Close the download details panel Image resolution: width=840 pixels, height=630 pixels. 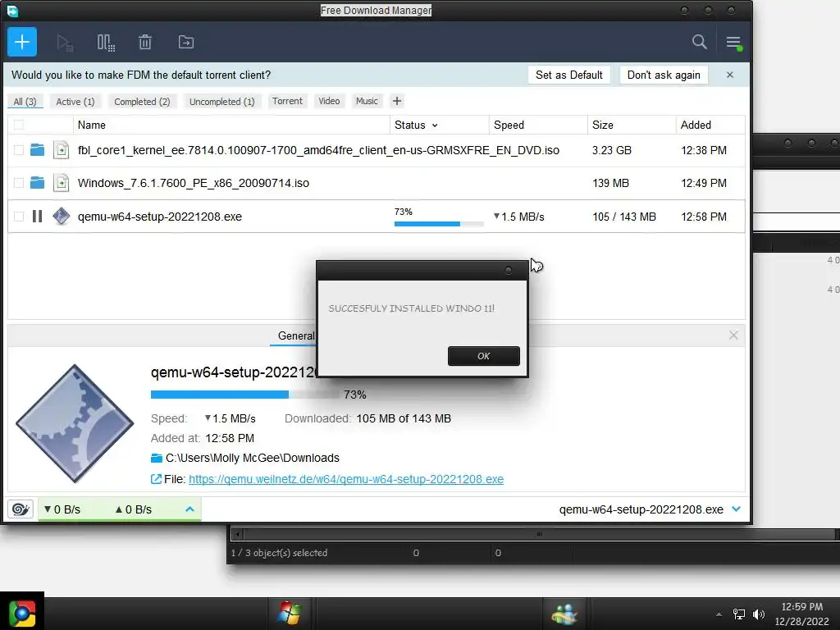click(733, 335)
